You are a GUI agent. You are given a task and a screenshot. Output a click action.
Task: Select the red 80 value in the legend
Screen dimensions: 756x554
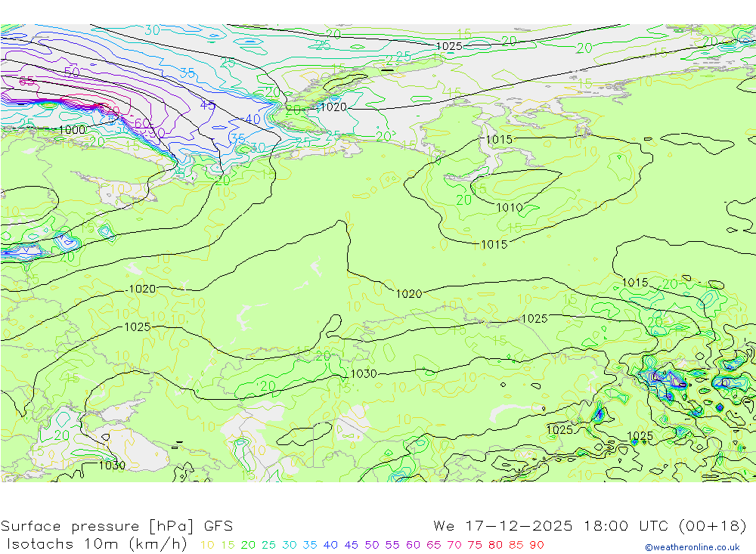[496, 546]
